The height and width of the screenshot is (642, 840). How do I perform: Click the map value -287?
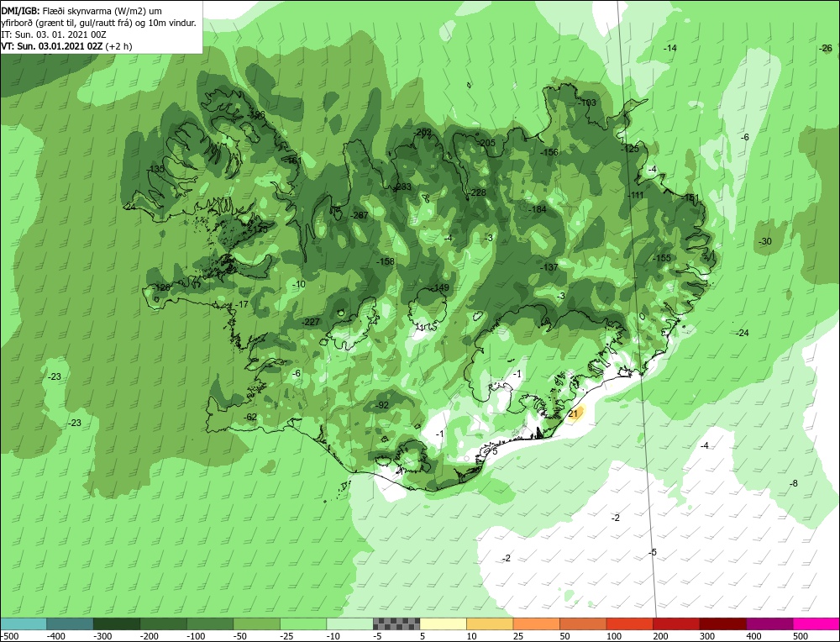(360, 215)
